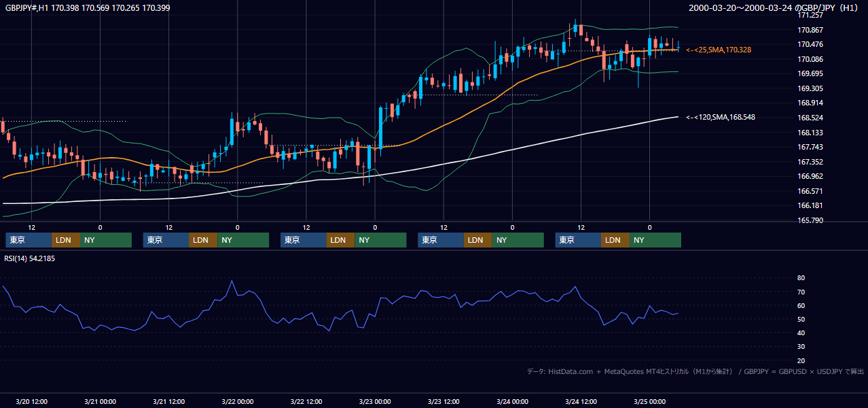Viewport: 868px width, 408px height.
Task: Click RSI scale value 60
Action: [801, 305]
